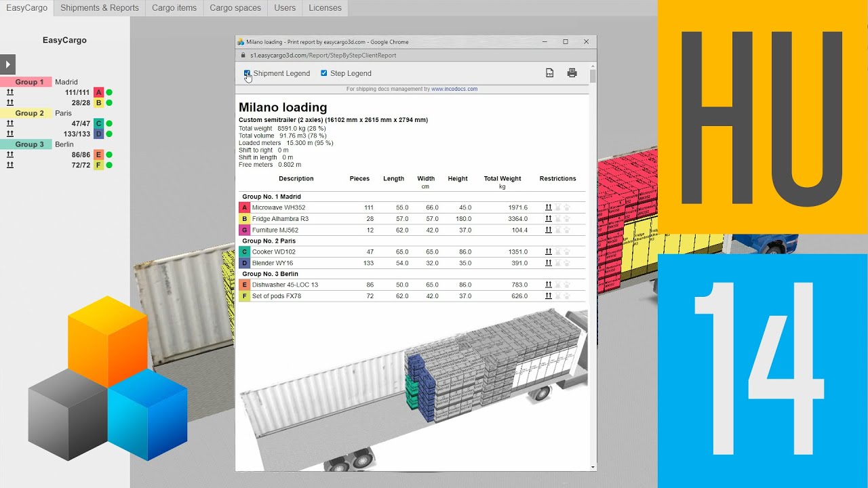Click upright arrows icon for Blender WY16 row

click(549, 263)
